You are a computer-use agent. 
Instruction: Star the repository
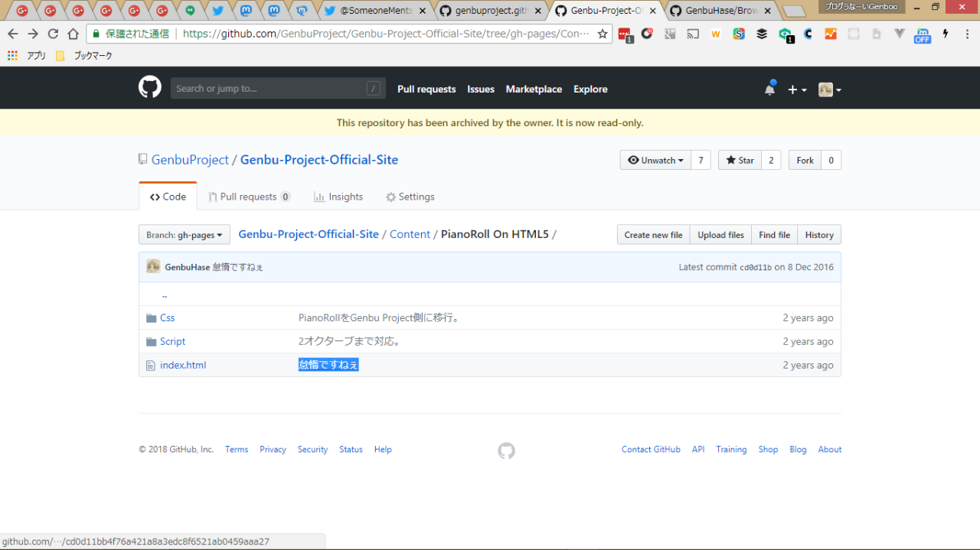[740, 160]
